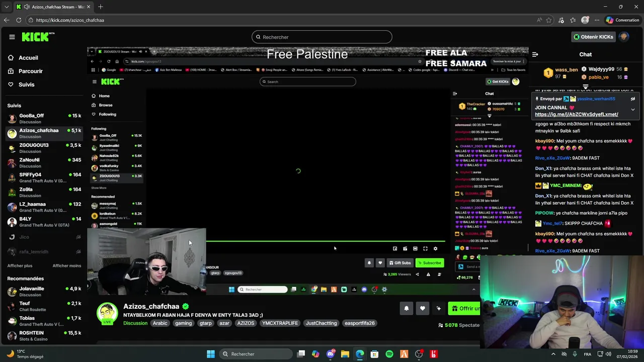
Task: Select the JustChatting tag
Action: pos(321,323)
